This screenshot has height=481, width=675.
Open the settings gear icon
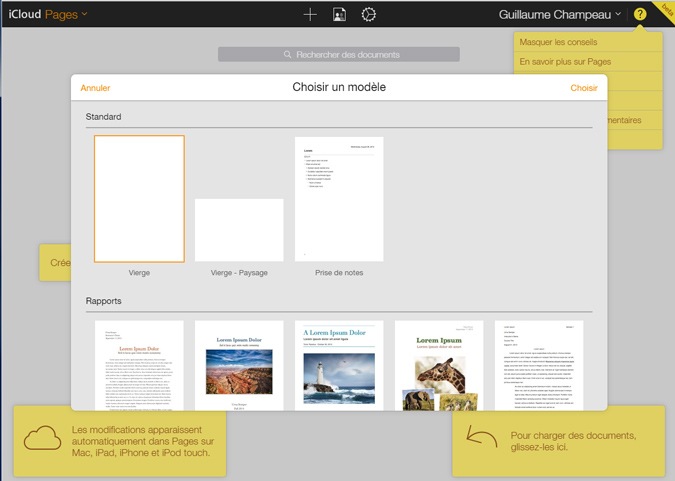tap(368, 15)
